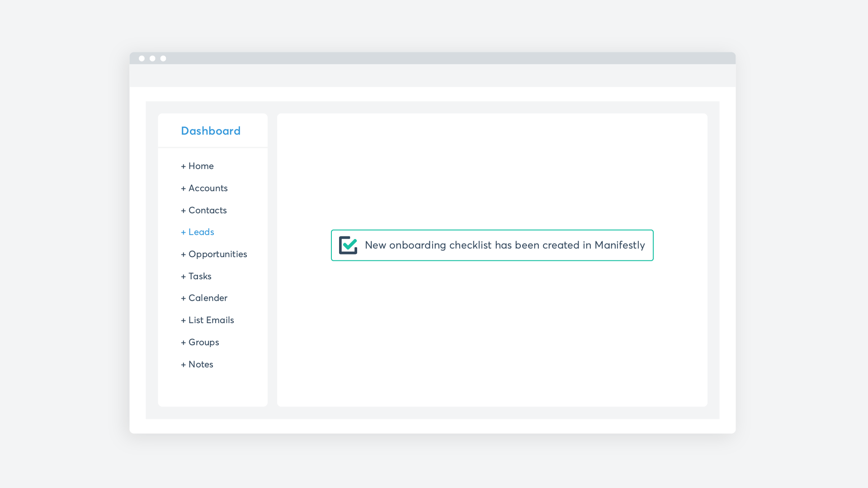The height and width of the screenshot is (488, 868).
Task: Open the Accounts menu item
Action: [204, 188]
